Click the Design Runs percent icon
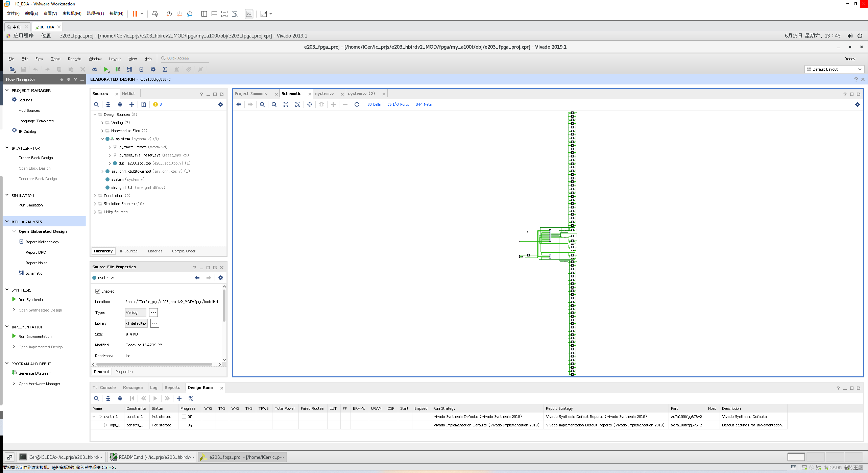Viewport: 868px width, 473px height. coord(191,398)
